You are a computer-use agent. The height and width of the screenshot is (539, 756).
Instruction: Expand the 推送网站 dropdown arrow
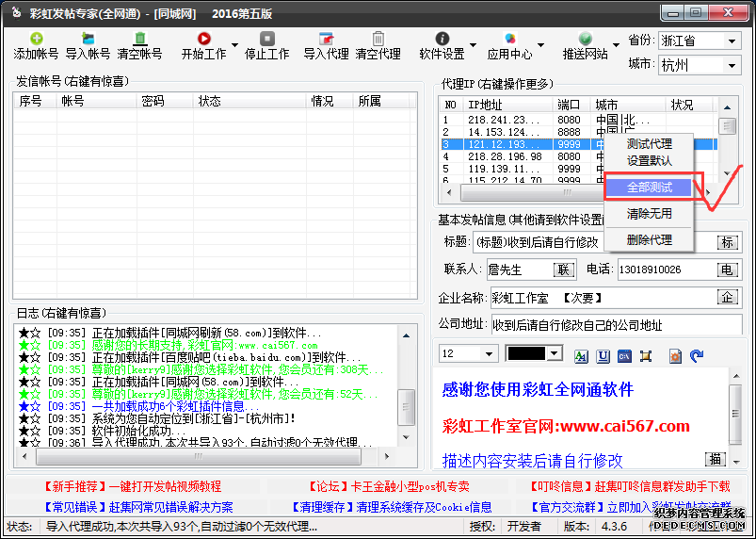[x=616, y=45]
